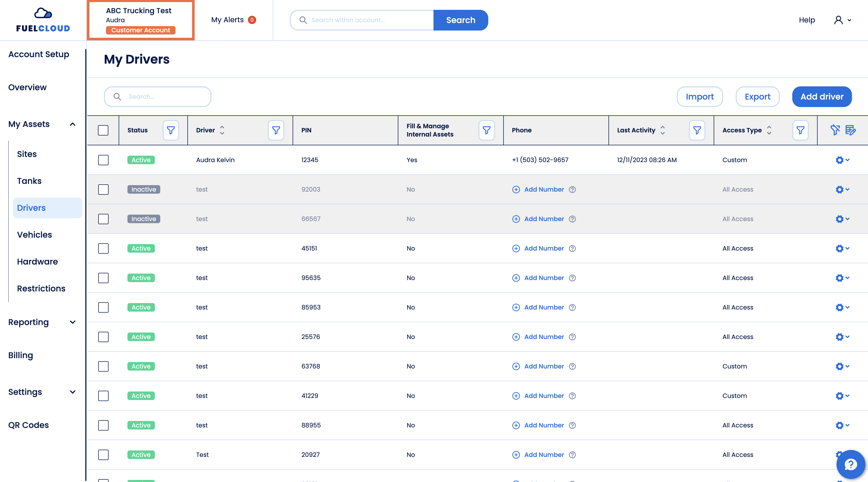
Task: Open gear actions menu for PIN 92003
Action: click(x=842, y=190)
